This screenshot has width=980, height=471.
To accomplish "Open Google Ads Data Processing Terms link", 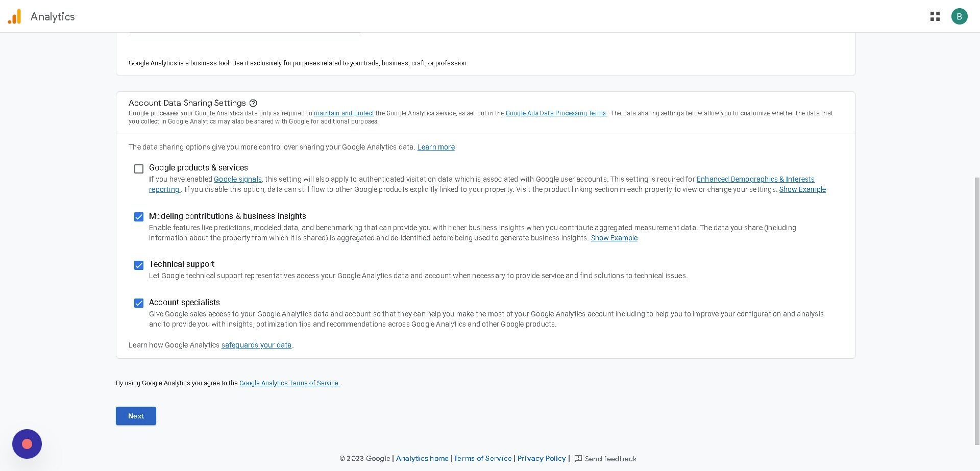I will coord(556,113).
